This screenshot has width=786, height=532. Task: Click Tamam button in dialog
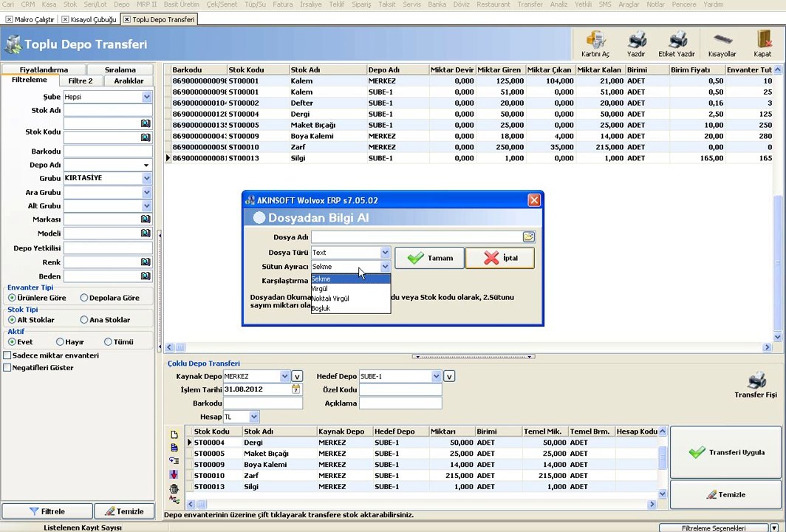point(429,258)
